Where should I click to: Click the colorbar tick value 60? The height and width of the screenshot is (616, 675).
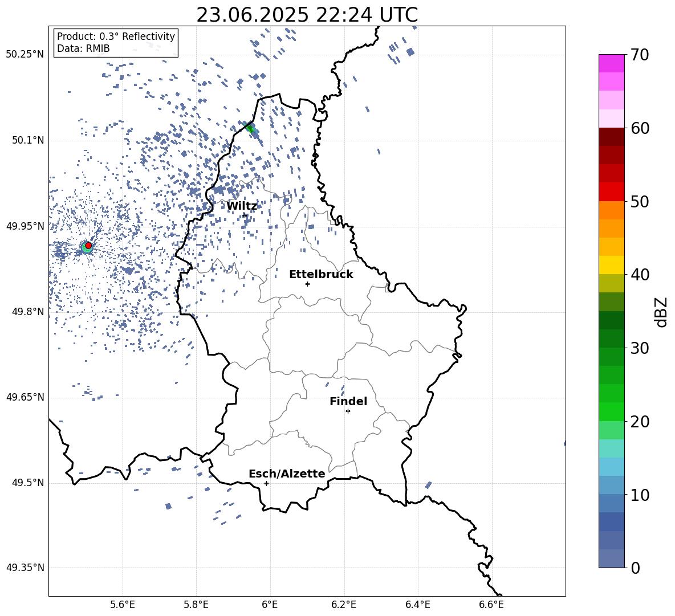[640, 128]
